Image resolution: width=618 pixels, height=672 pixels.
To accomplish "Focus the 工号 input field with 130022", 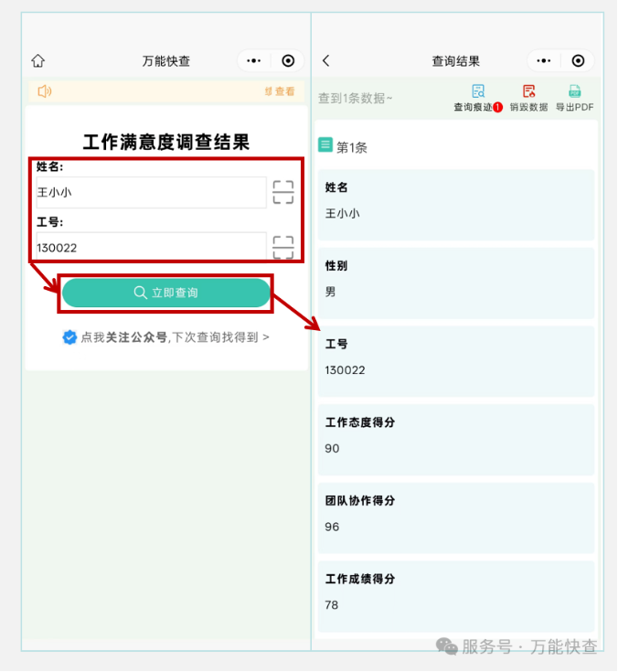I will [x=151, y=247].
